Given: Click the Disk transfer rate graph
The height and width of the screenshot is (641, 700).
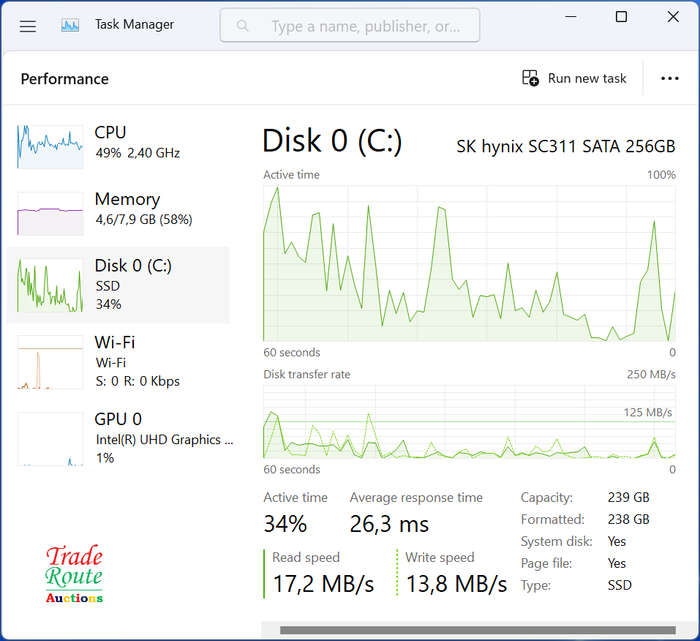Looking at the screenshot, I should 469,422.
